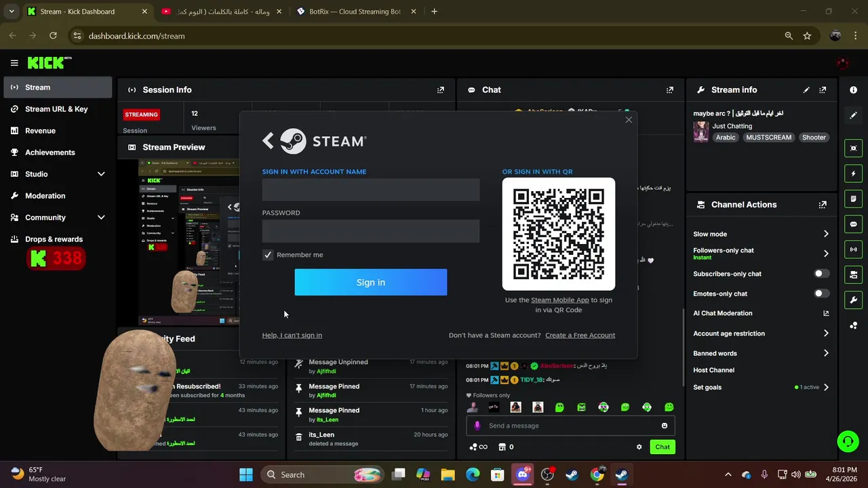Open Stream URL & Key page
This screenshot has width=868, height=488.
coord(58,109)
